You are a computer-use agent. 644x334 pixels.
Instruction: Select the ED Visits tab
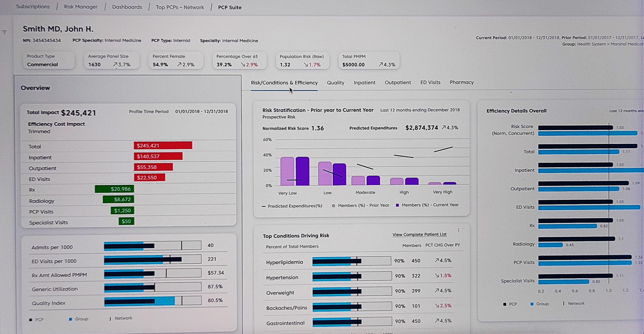tap(430, 82)
